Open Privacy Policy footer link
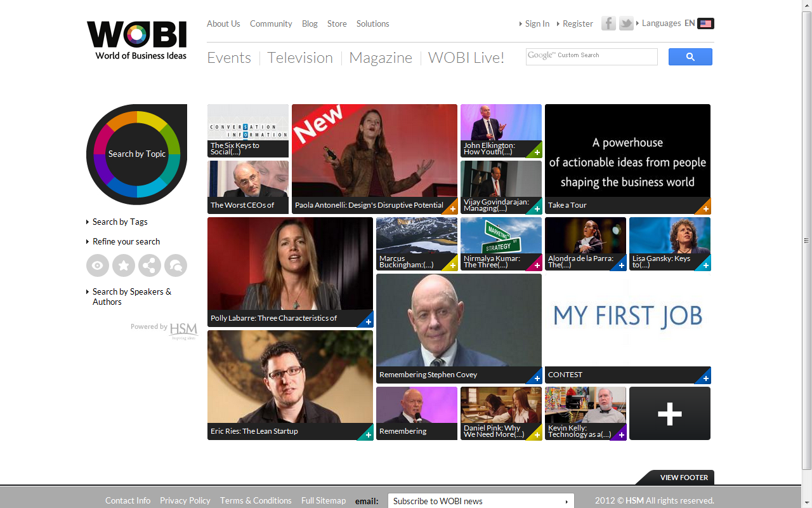This screenshot has height=508, width=812. 185,500
